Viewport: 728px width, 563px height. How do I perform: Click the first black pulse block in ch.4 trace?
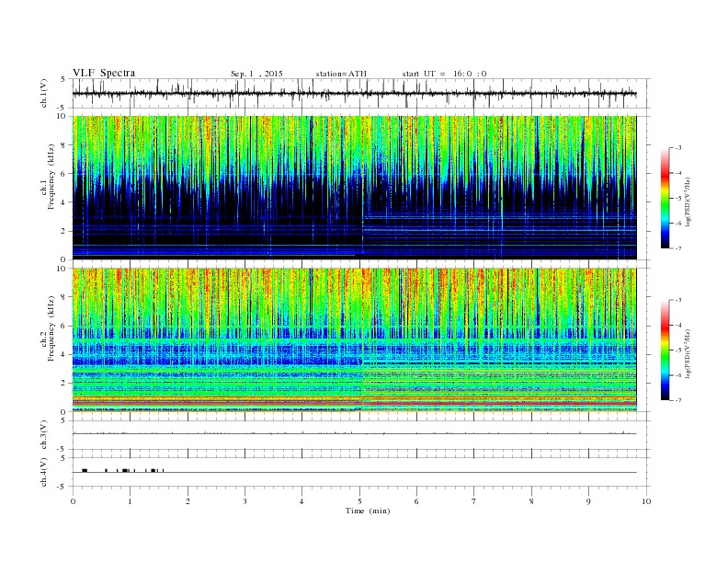(85, 471)
